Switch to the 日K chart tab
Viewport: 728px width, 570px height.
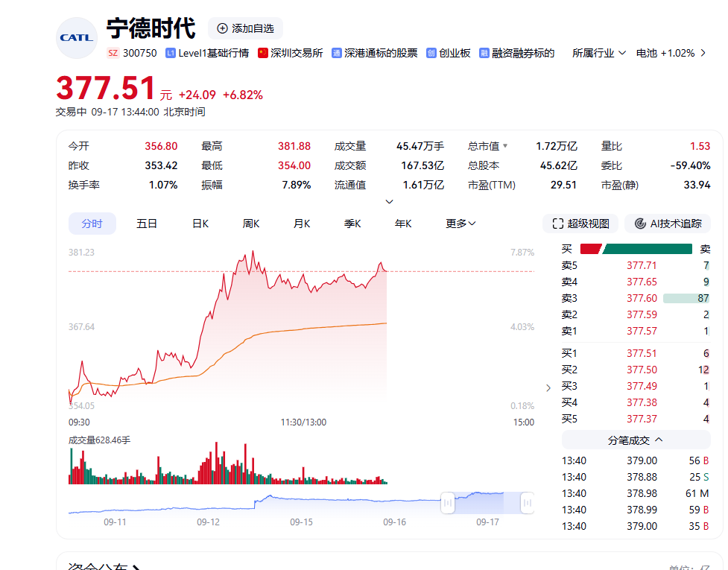200,224
